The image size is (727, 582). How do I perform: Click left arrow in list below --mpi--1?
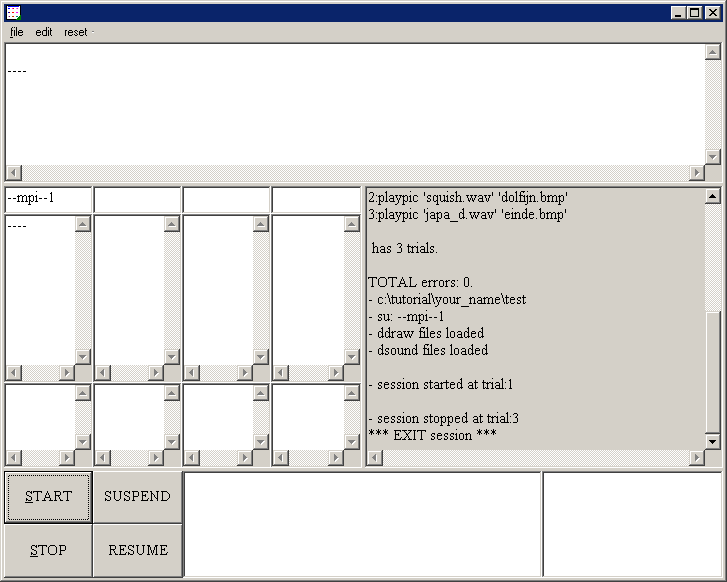tap(14, 372)
